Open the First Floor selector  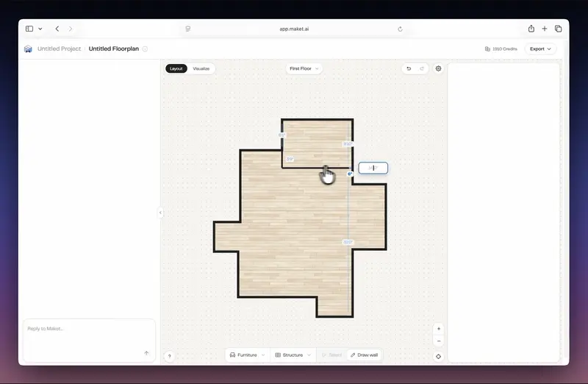tap(304, 68)
